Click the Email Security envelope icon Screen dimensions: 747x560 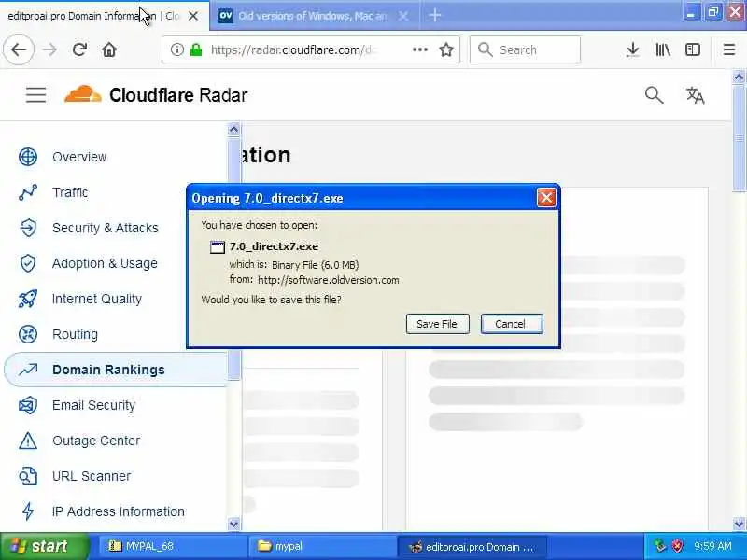[28, 405]
